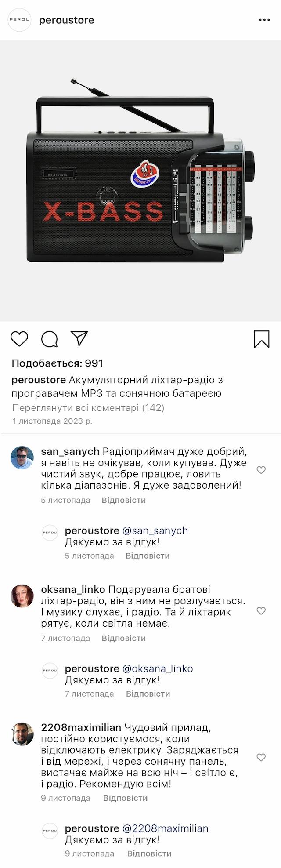Open the three-dot post options menu

point(264,20)
